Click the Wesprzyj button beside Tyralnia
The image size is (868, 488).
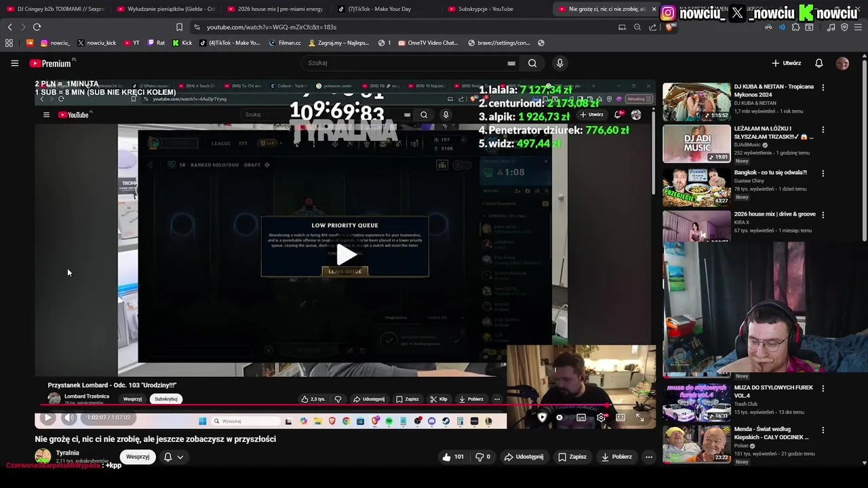[x=138, y=457]
